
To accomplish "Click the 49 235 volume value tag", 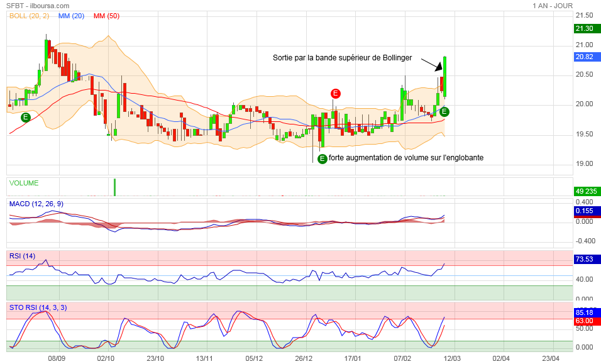I will click(x=587, y=191).
